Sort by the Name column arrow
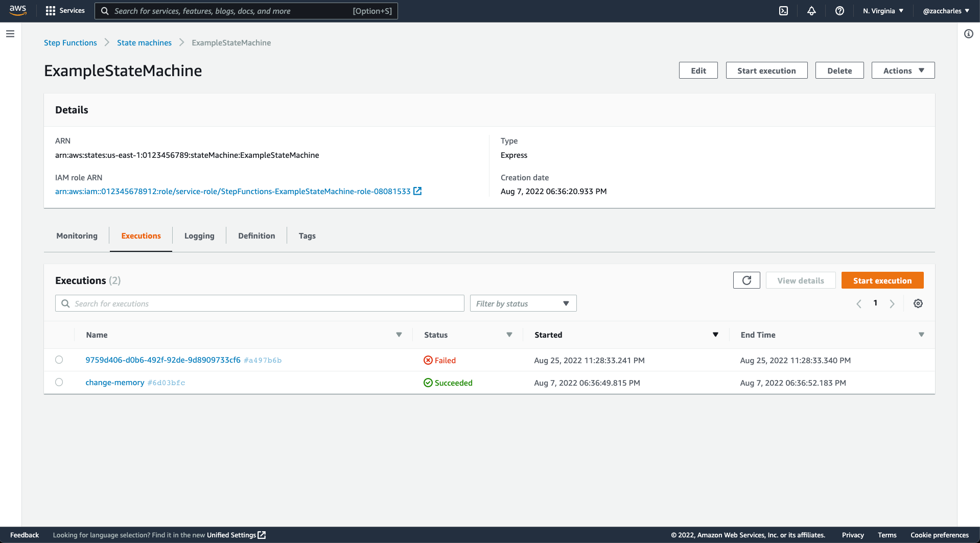The image size is (980, 543). point(399,335)
